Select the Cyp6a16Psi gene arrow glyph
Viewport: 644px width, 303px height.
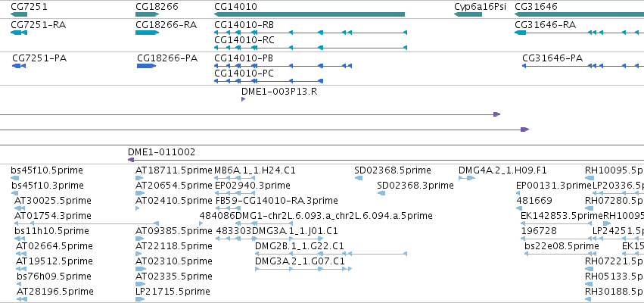coord(468,14)
